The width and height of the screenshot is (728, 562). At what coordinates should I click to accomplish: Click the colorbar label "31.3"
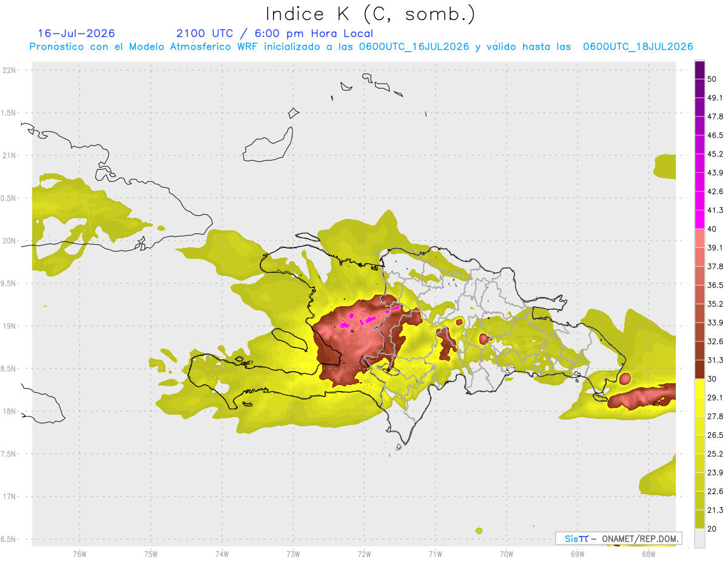tap(715, 360)
